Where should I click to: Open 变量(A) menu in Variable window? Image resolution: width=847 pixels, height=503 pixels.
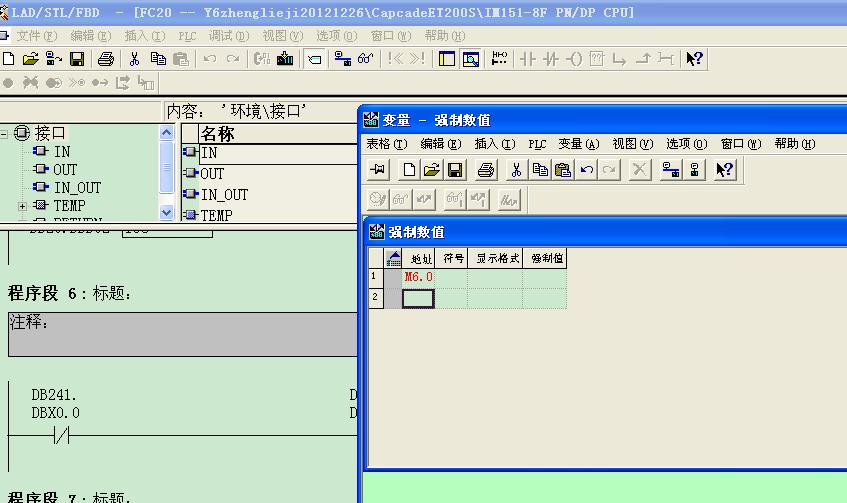[x=579, y=144]
